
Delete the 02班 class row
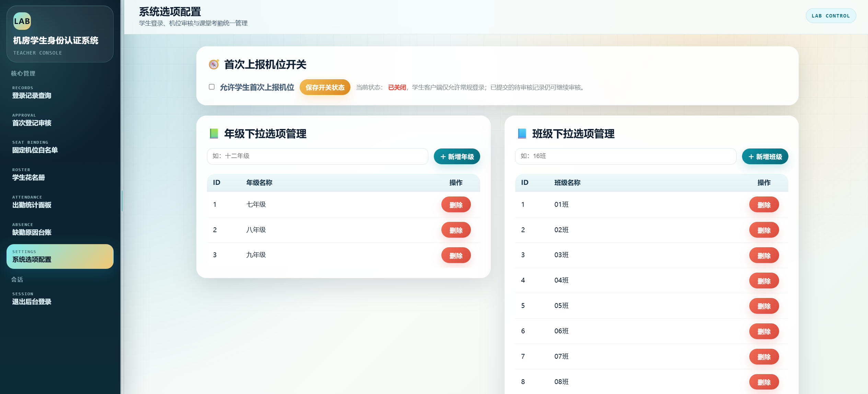764,230
